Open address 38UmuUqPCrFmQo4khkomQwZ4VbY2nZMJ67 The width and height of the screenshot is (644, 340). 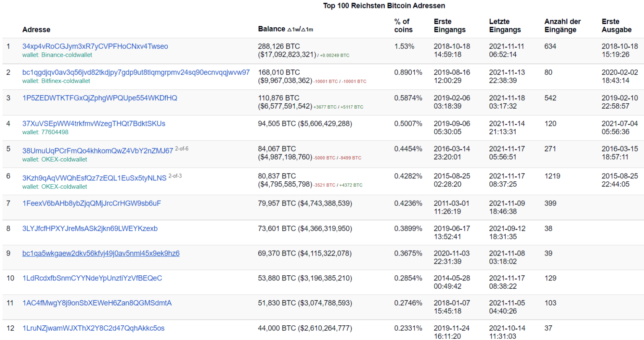click(x=98, y=150)
